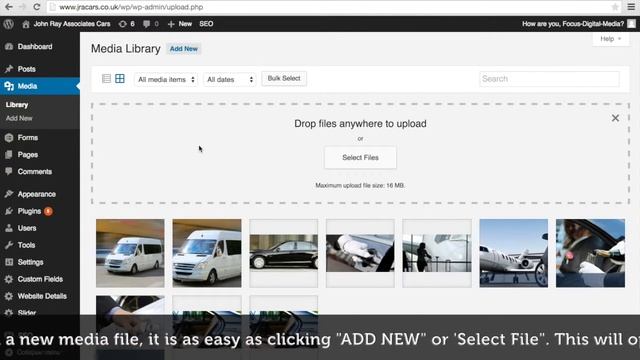This screenshot has width=640, height=360.
Task: Click the media Search field
Action: click(549, 79)
